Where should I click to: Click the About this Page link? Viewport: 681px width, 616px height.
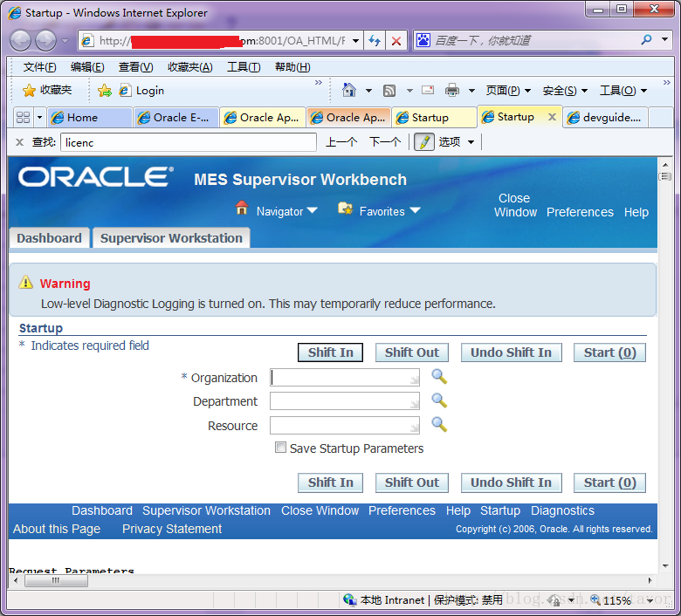[x=57, y=529]
